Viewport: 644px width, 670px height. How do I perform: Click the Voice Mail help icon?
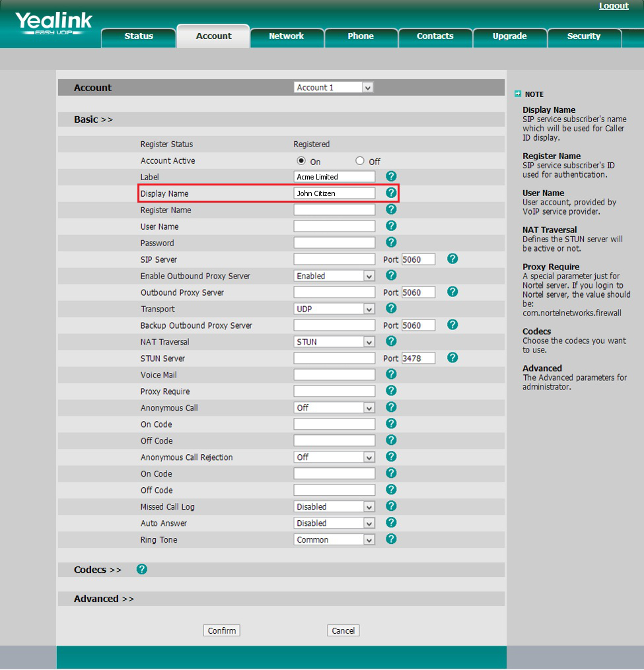coord(391,374)
